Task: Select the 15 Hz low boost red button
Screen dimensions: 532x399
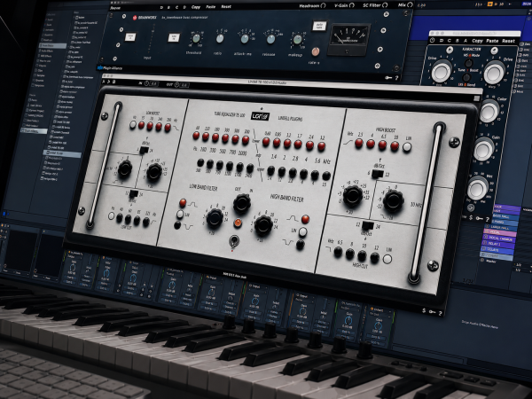Action: click(142, 125)
